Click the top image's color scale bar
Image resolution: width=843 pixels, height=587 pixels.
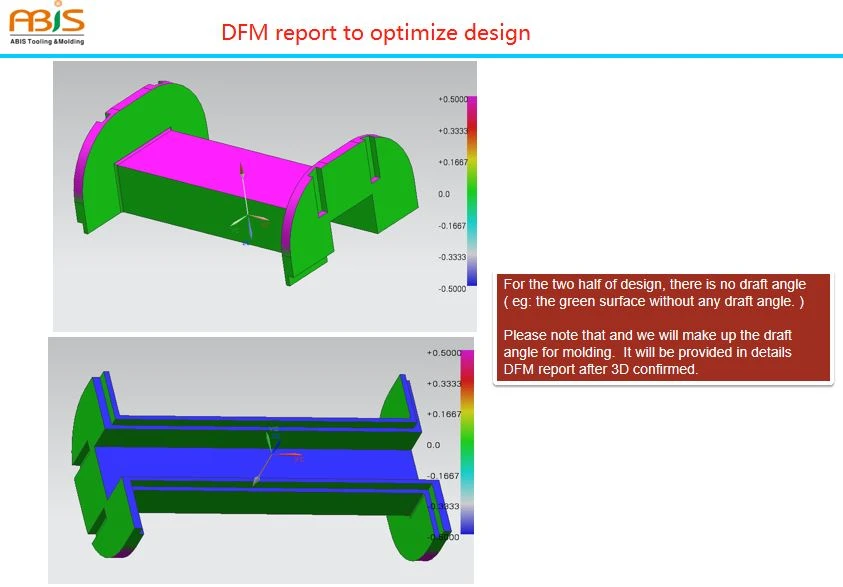click(471, 191)
